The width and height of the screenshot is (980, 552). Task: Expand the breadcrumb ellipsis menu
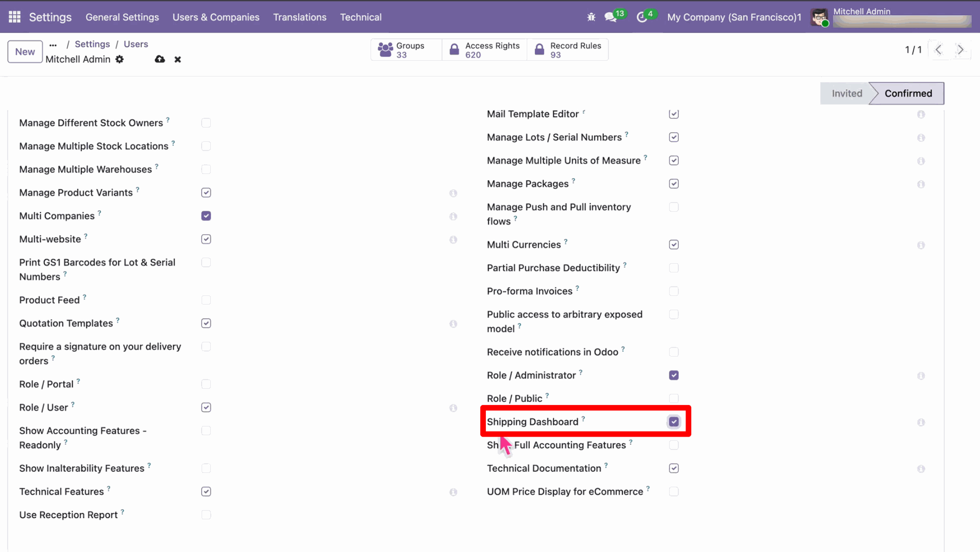[53, 45]
